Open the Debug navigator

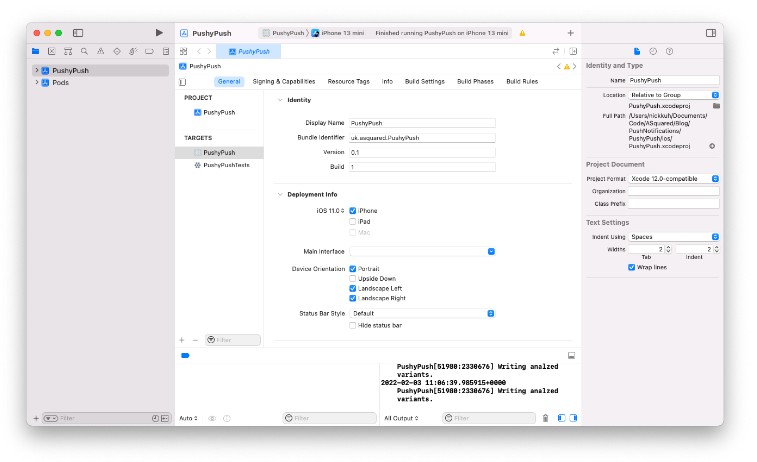(133, 51)
